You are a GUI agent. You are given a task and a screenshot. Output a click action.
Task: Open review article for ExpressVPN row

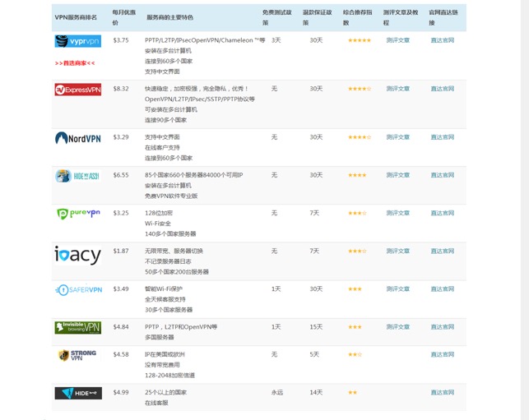tap(398, 89)
